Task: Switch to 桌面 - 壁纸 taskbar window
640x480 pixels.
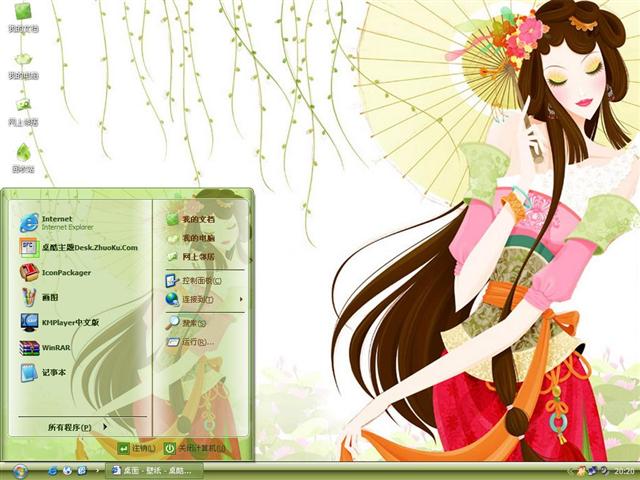Action: pyautogui.click(x=154, y=471)
